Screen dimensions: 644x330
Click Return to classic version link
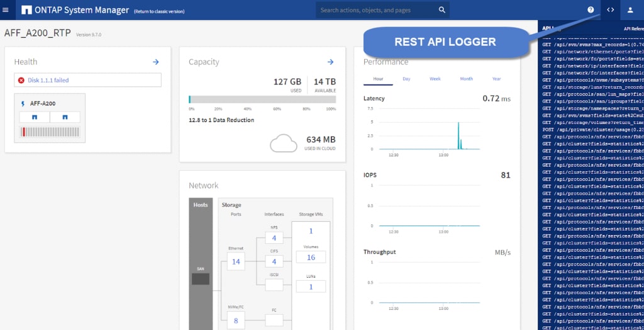tap(158, 11)
